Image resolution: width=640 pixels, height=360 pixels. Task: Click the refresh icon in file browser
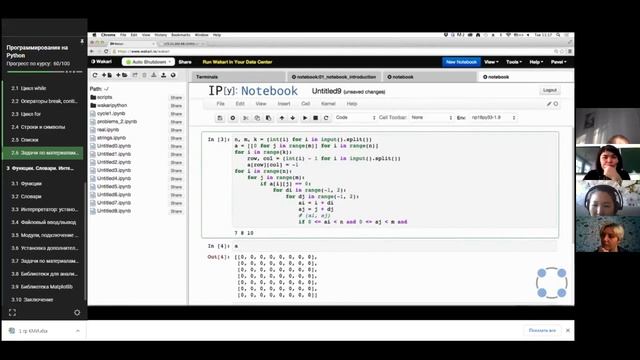95,75
